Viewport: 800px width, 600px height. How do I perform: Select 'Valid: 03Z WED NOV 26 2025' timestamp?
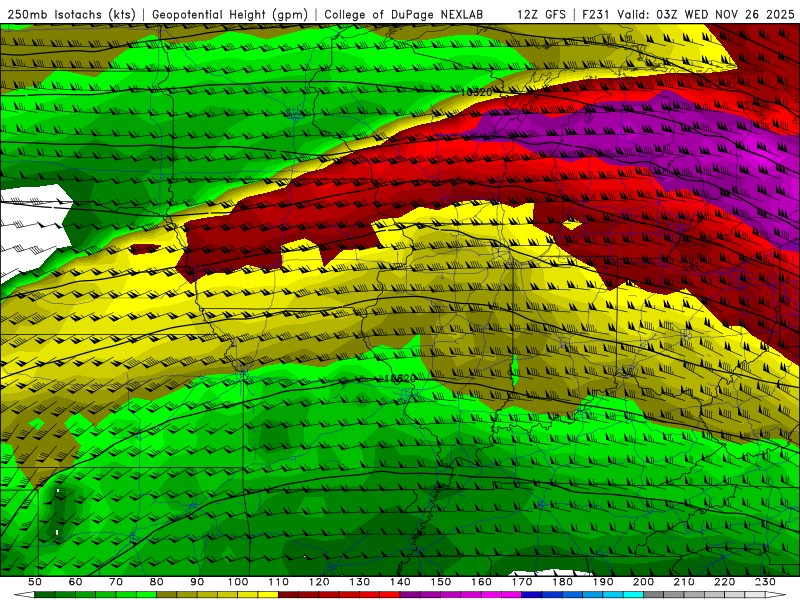pos(706,15)
